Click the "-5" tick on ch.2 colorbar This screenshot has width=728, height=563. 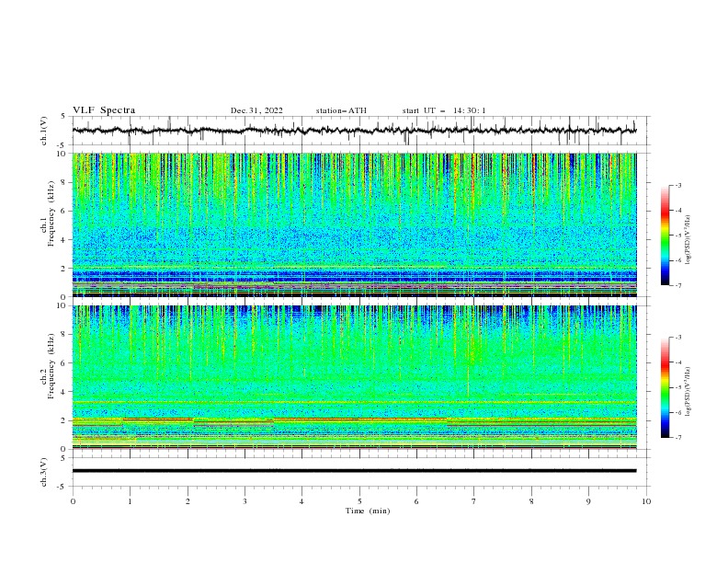pyautogui.click(x=677, y=387)
